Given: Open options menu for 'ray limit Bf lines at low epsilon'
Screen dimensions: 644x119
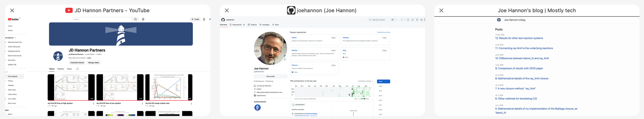Looking at the screenshot, I should 142,104.
